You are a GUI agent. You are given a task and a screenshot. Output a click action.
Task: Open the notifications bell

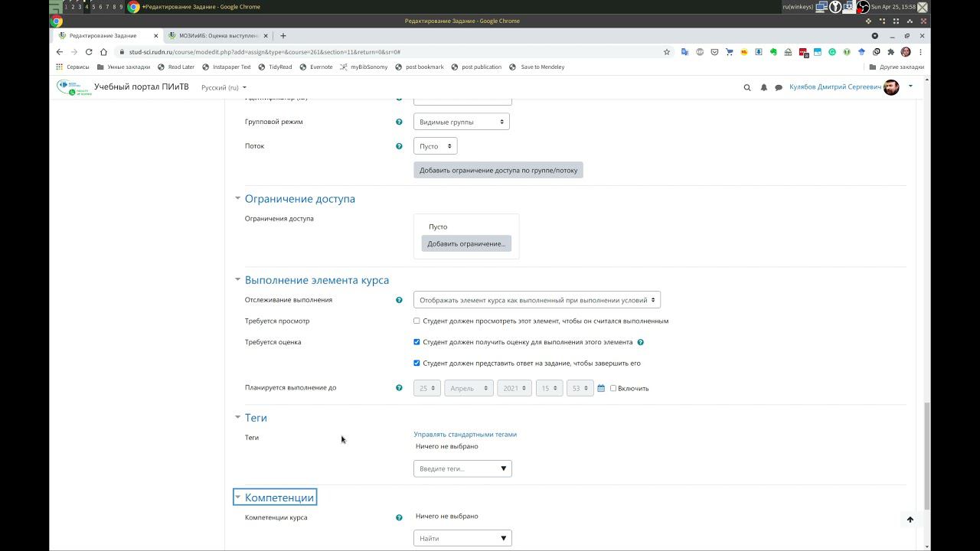coord(763,87)
